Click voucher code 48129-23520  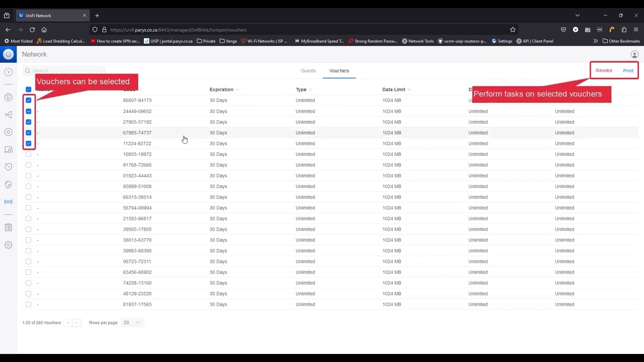(137, 294)
